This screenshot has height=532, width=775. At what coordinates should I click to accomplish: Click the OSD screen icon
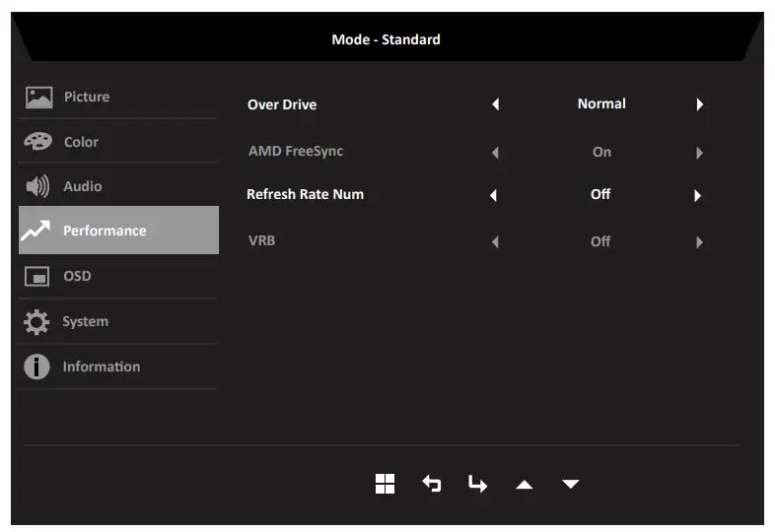[x=37, y=277]
